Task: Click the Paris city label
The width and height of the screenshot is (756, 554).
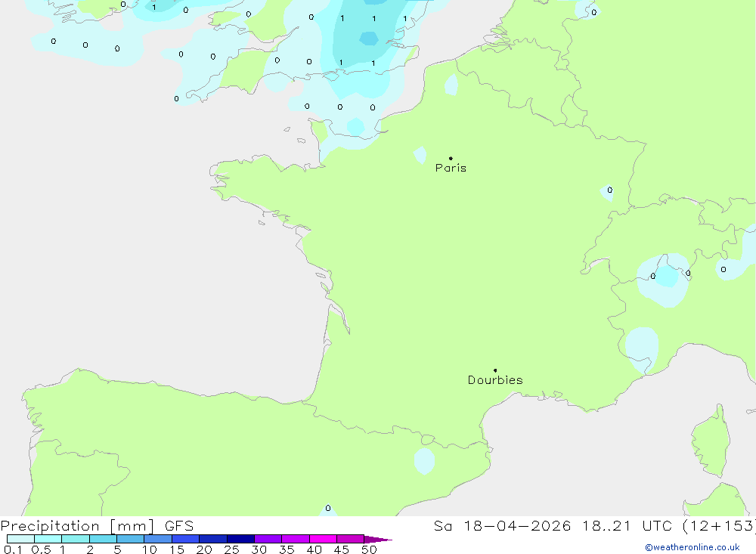Action: [x=451, y=168]
